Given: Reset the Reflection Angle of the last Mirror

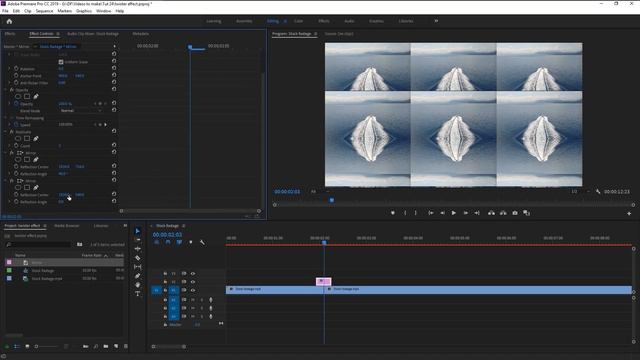Looking at the screenshot, I should (114, 201).
